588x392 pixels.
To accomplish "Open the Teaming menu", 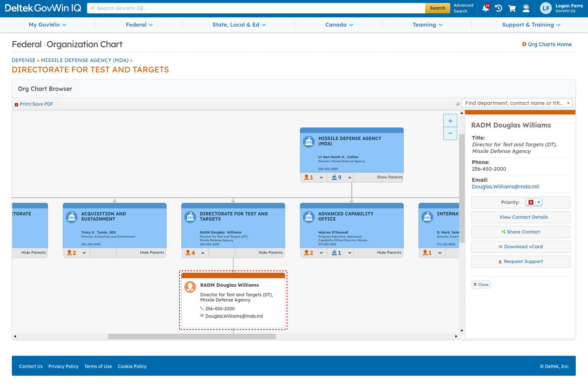I will point(428,25).
